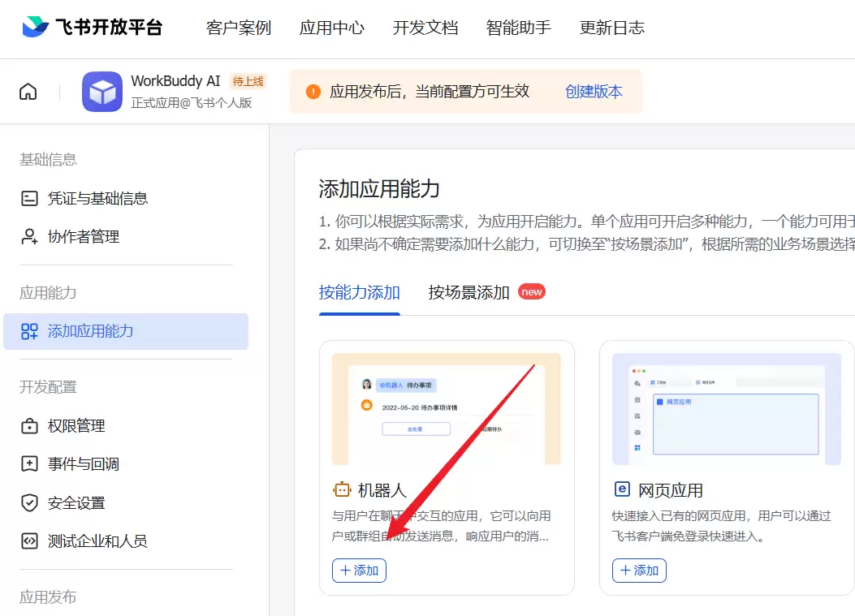855x616 pixels.
Task: Click the orange warning exclamation icon
Action: pyautogui.click(x=313, y=92)
